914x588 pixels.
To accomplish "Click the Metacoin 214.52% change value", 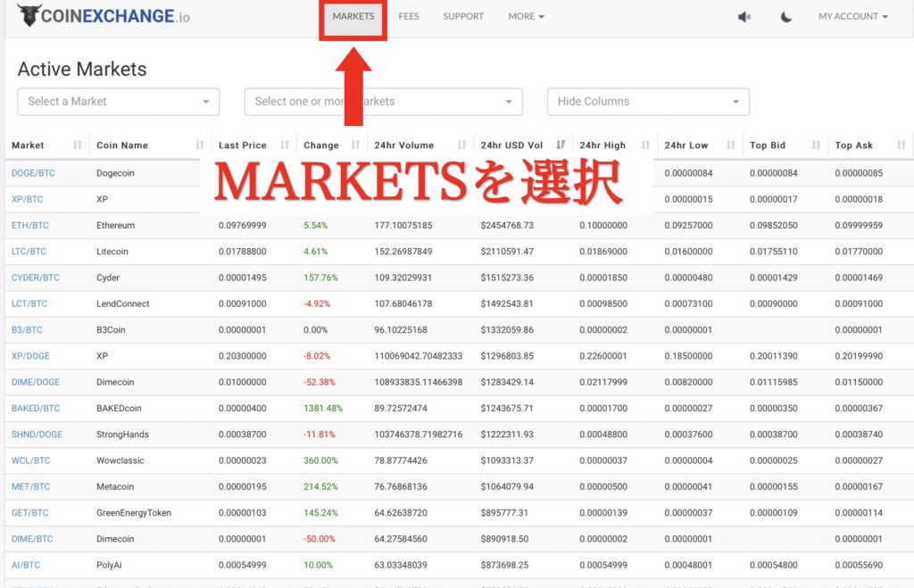I will [320, 486].
